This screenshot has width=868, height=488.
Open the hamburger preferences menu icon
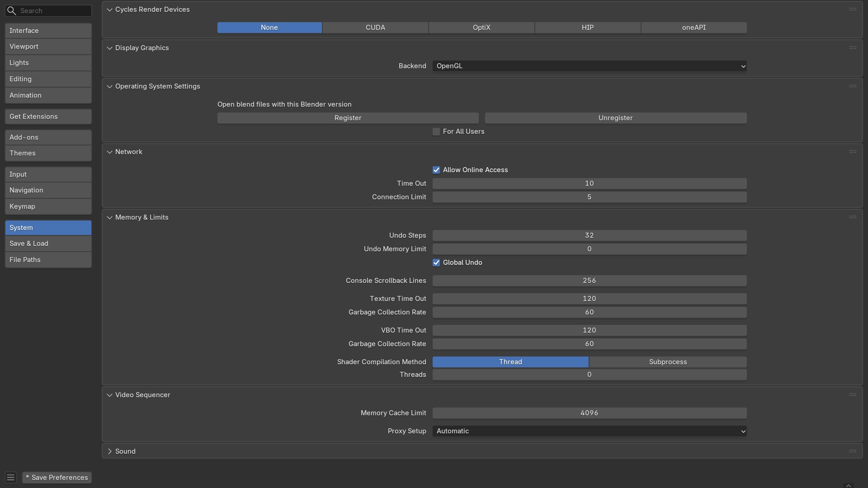click(11, 478)
